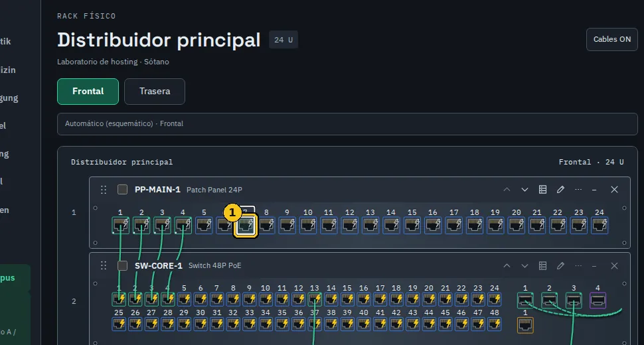This screenshot has width=644, height=345.
Task: Remove PP-MAIN-1 with X icon
Action: [x=614, y=190]
